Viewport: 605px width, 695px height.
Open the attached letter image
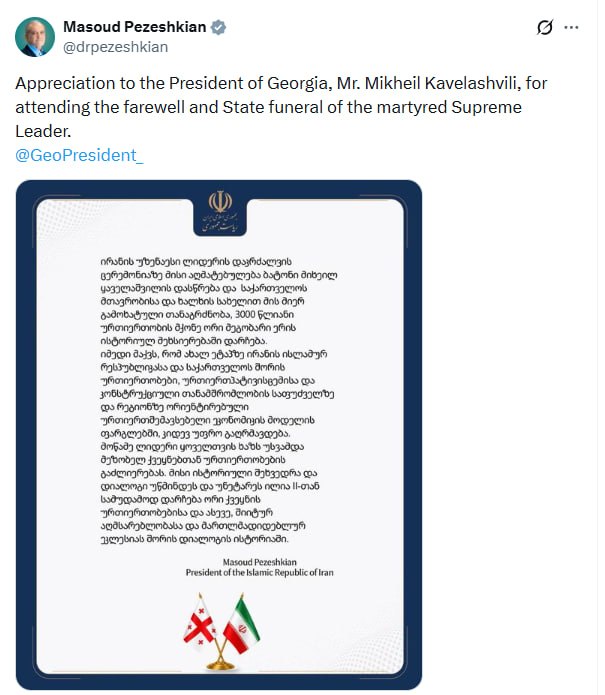[x=219, y=435]
